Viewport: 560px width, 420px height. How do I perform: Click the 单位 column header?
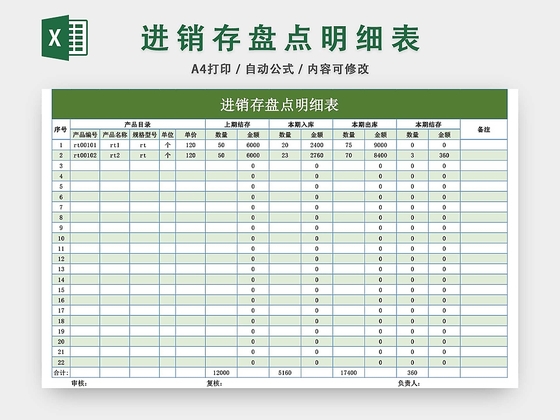pos(168,135)
